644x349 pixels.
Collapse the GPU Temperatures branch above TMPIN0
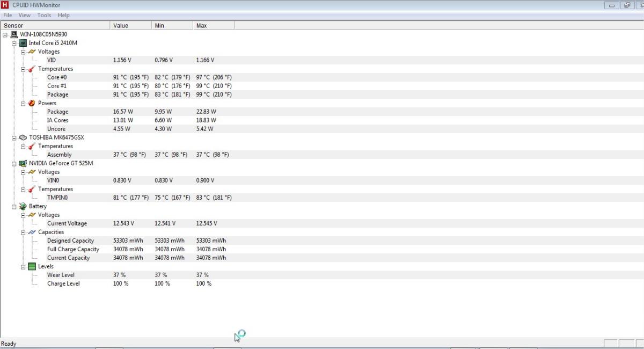(x=23, y=189)
